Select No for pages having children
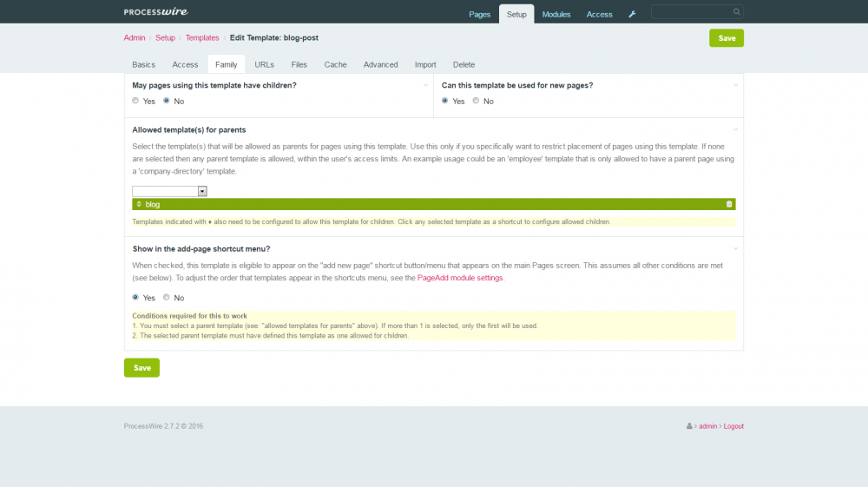 click(x=166, y=101)
